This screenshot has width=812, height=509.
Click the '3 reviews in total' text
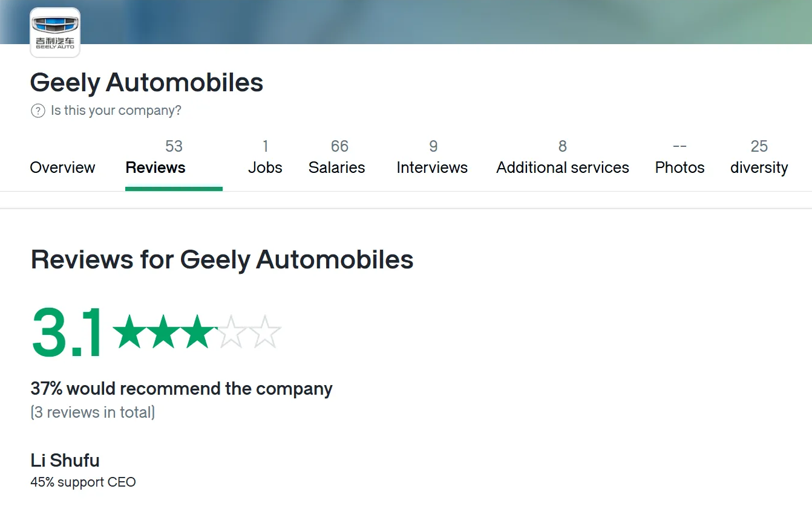(93, 413)
